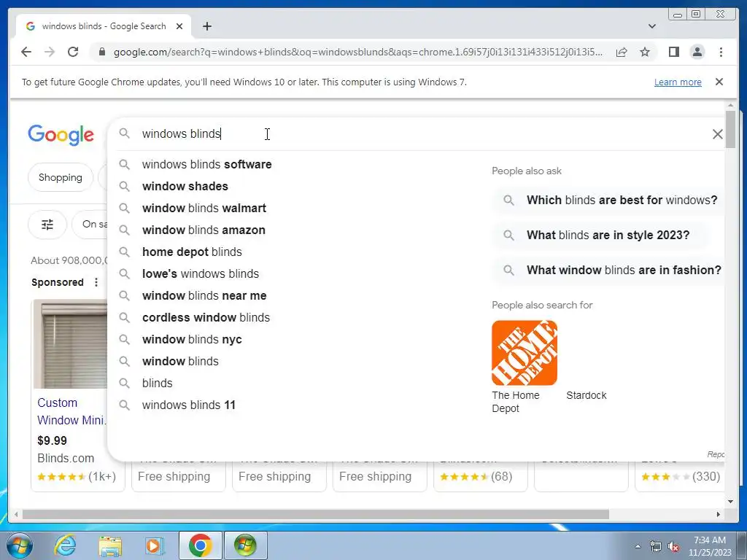Bookmark this page with the star icon
Screen dimensions: 747x560
(x=645, y=52)
